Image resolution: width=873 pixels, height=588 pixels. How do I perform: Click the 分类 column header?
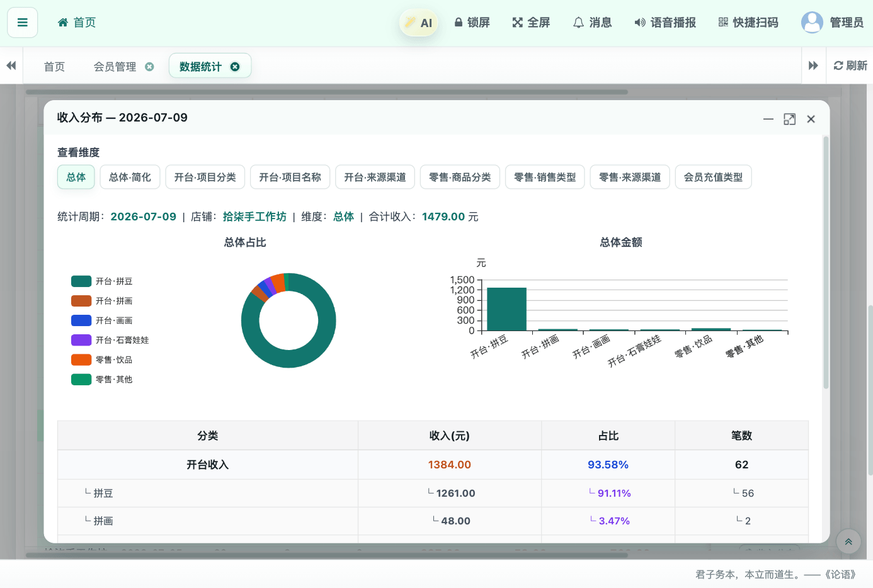[x=208, y=436]
